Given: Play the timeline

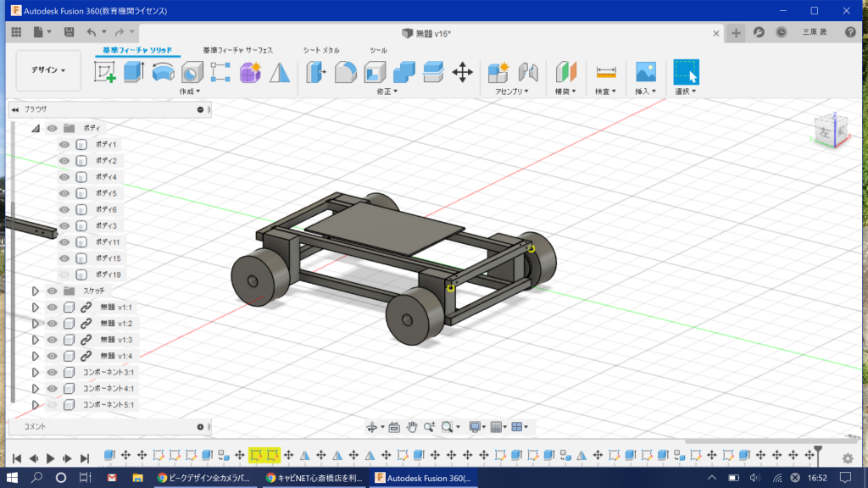Looking at the screenshot, I should tap(50, 458).
